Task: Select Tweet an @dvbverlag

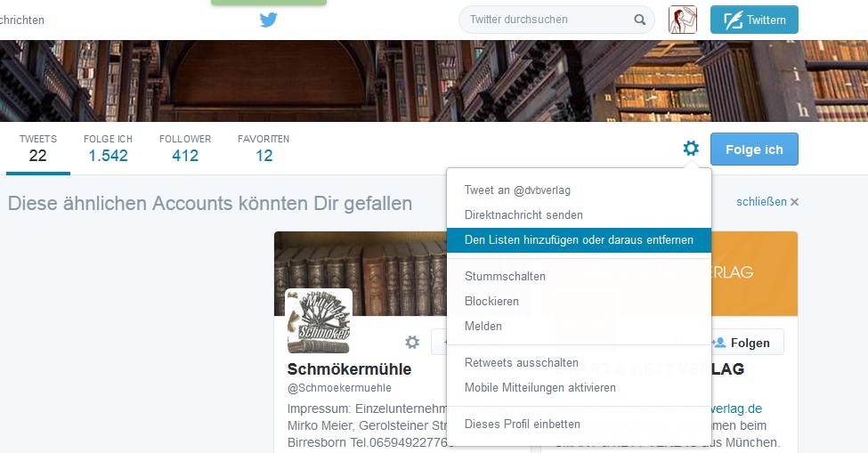Action: click(579, 190)
